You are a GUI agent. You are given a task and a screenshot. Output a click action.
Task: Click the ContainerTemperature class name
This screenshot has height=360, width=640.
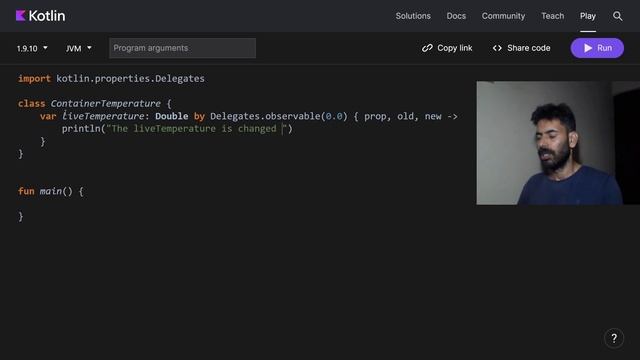click(x=105, y=103)
